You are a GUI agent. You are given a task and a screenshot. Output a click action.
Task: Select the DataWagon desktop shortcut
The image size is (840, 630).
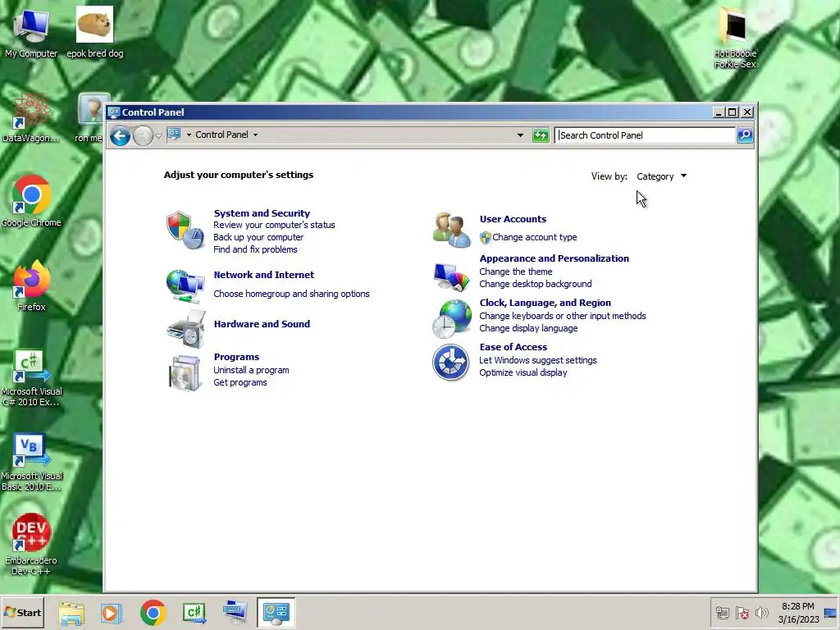30,117
